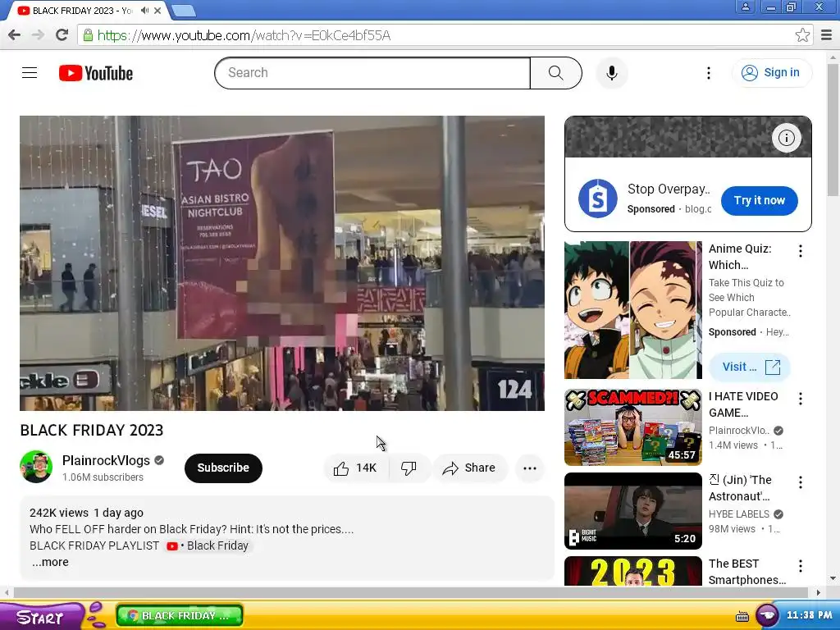Open options for Anime Quiz ad

(801, 251)
